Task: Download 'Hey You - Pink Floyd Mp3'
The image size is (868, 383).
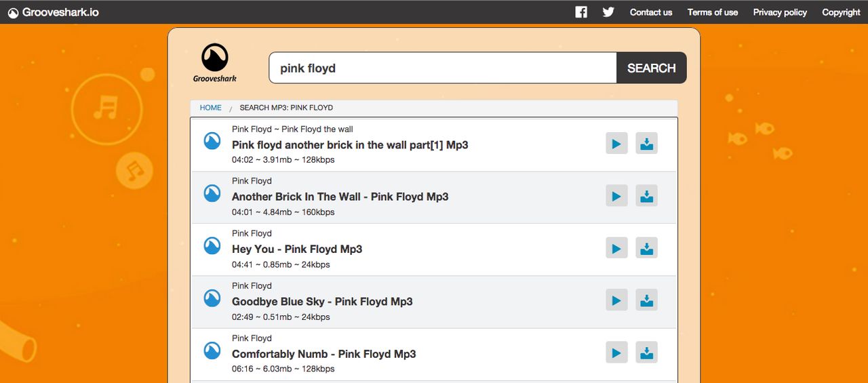Action: coord(647,248)
